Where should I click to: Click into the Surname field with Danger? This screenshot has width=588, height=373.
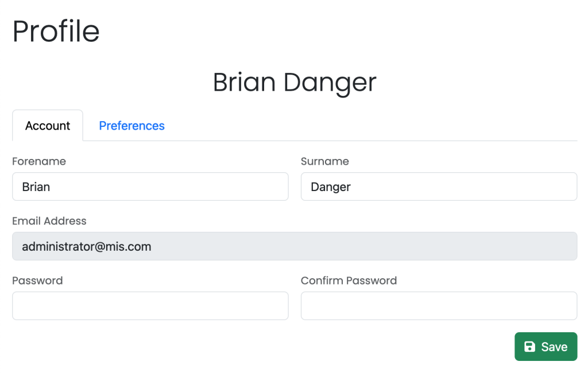point(439,187)
